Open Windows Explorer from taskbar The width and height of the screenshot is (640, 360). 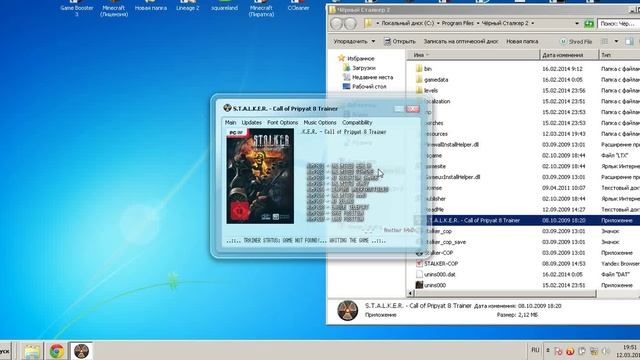coord(32,351)
